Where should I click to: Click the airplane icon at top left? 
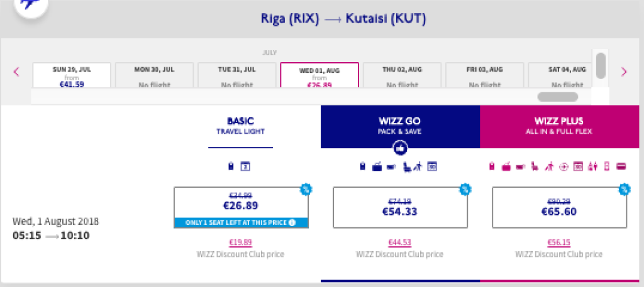coord(30,5)
